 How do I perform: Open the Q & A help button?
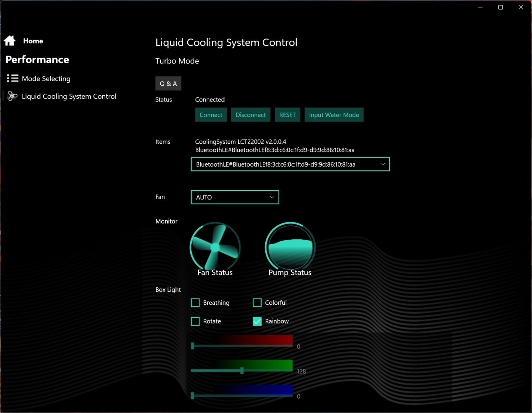tap(168, 83)
